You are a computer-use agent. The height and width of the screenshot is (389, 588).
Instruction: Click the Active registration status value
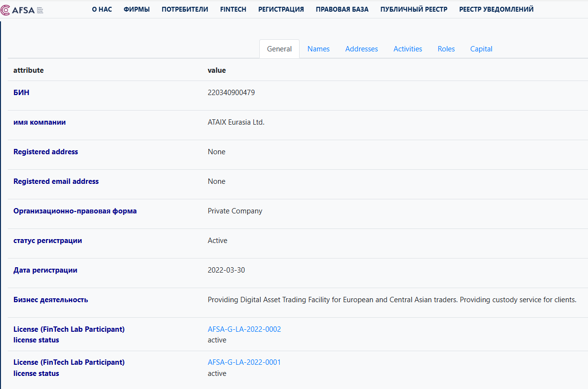(x=218, y=241)
